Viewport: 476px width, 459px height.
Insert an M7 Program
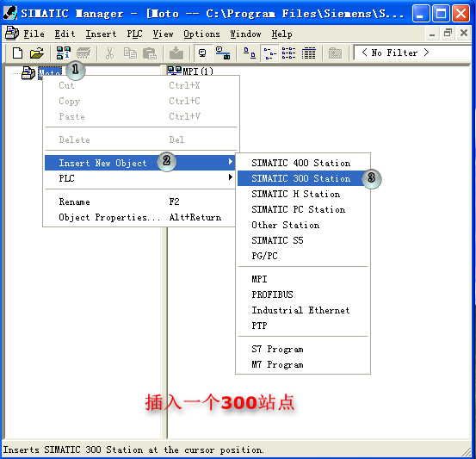coord(303,364)
